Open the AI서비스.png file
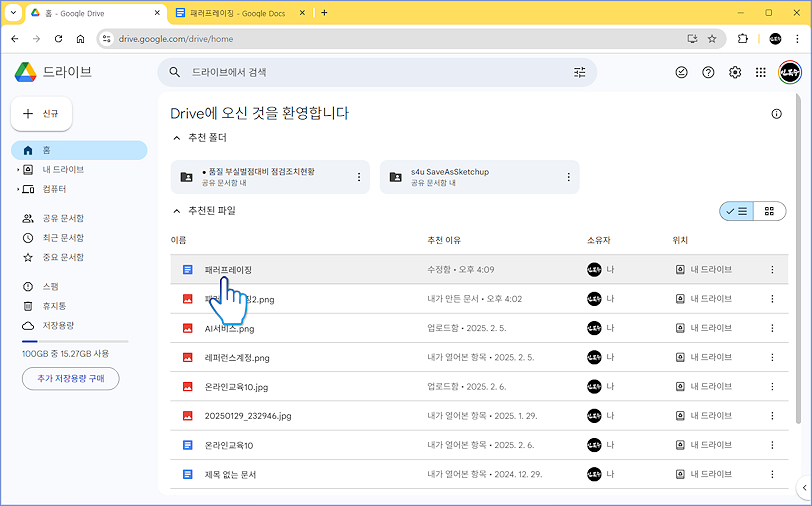The width and height of the screenshot is (812, 506). [x=229, y=329]
